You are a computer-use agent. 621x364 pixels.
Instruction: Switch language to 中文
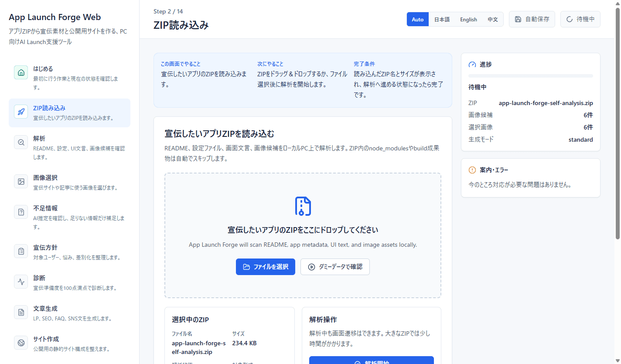click(493, 19)
